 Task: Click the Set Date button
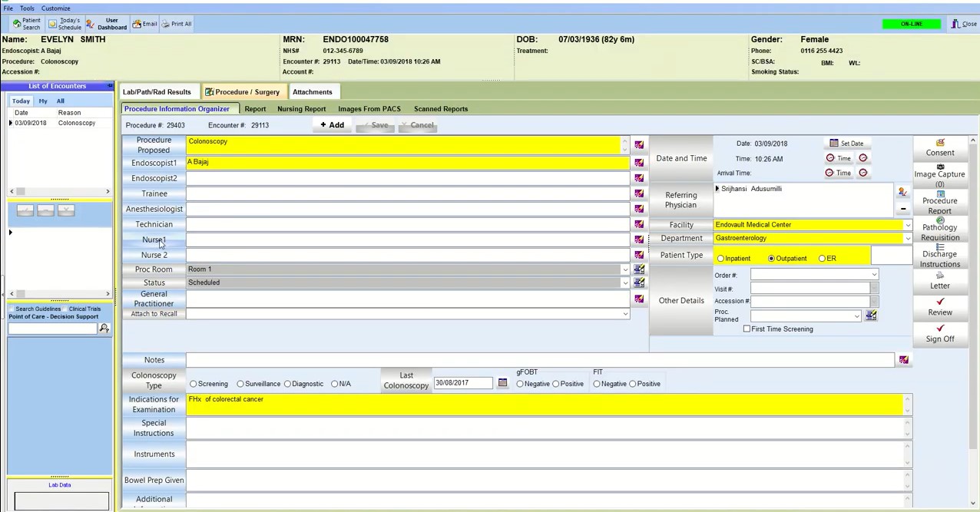click(846, 144)
